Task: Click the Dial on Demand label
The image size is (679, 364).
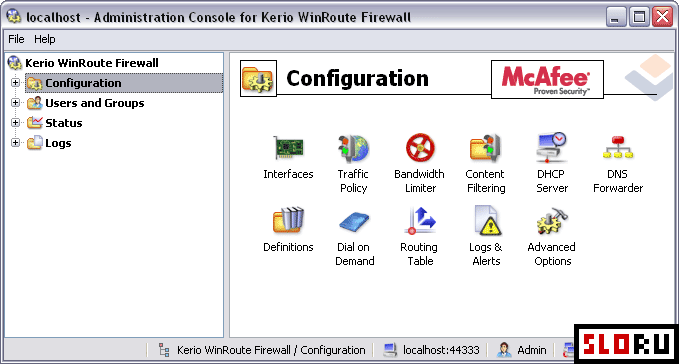Action: (x=354, y=254)
